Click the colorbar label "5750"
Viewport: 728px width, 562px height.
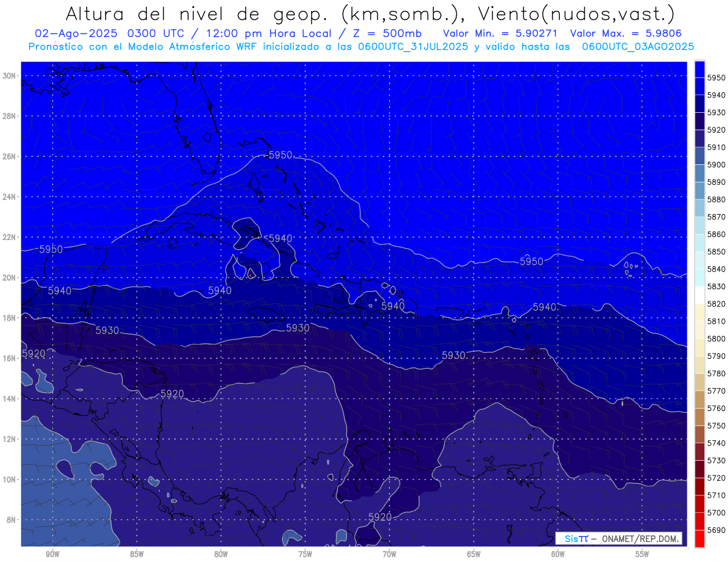(x=716, y=426)
